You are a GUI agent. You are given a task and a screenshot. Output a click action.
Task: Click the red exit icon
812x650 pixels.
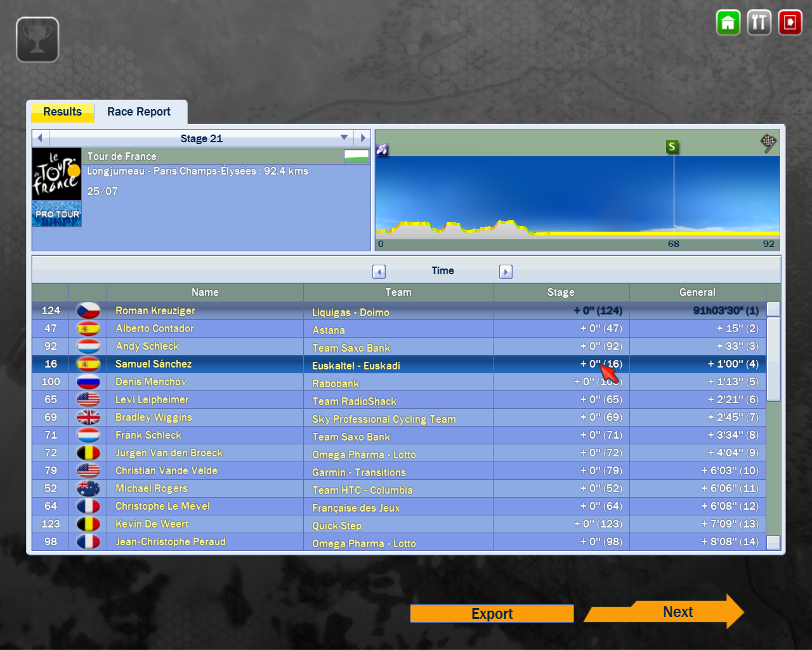[790, 23]
